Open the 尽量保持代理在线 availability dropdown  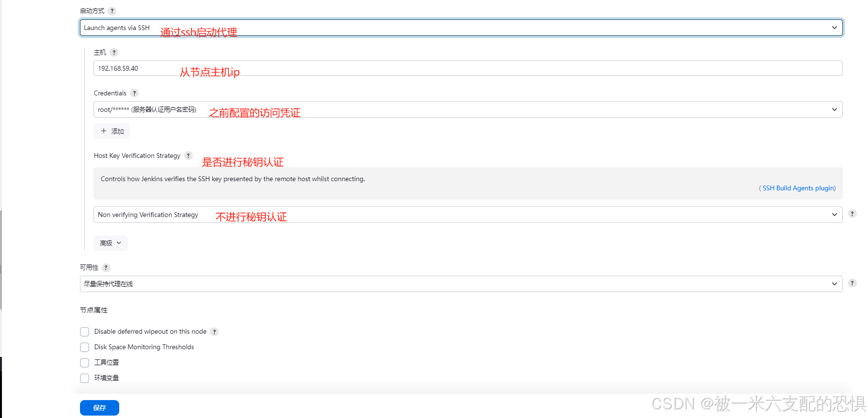point(461,284)
